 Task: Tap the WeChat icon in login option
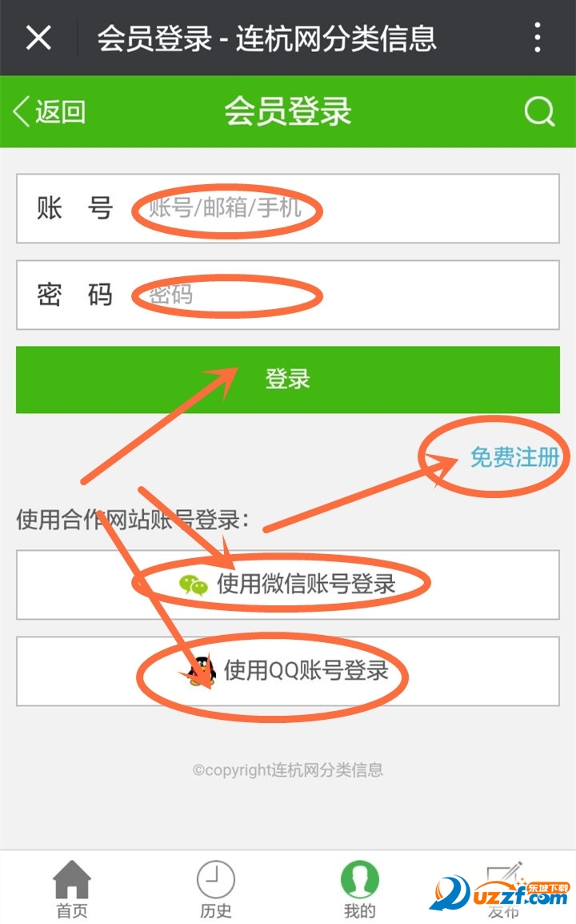pyautogui.click(x=193, y=585)
